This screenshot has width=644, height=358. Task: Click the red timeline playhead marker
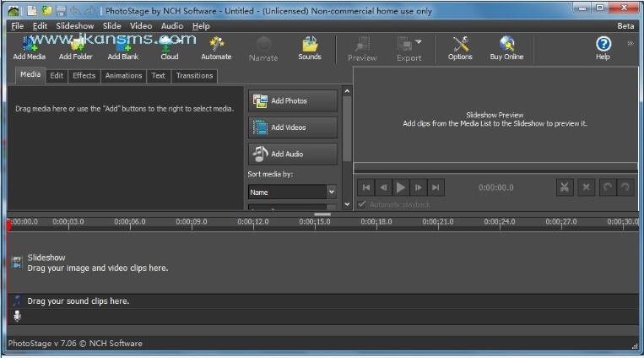(x=9, y=225)
